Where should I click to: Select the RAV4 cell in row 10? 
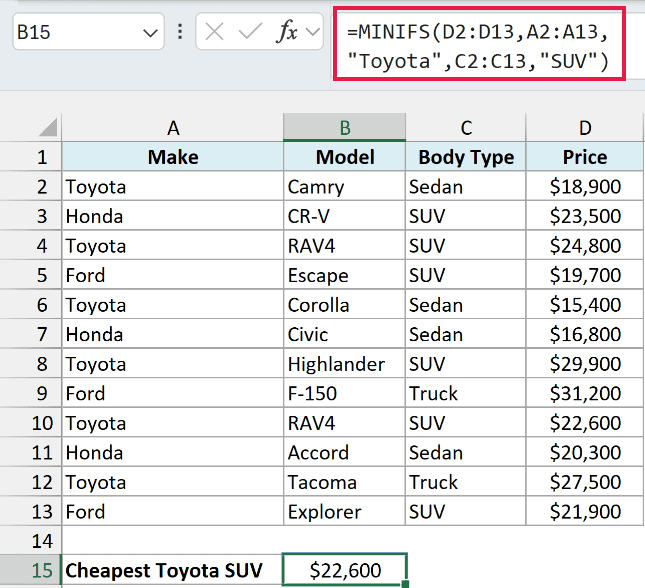(x=345, y=423)
